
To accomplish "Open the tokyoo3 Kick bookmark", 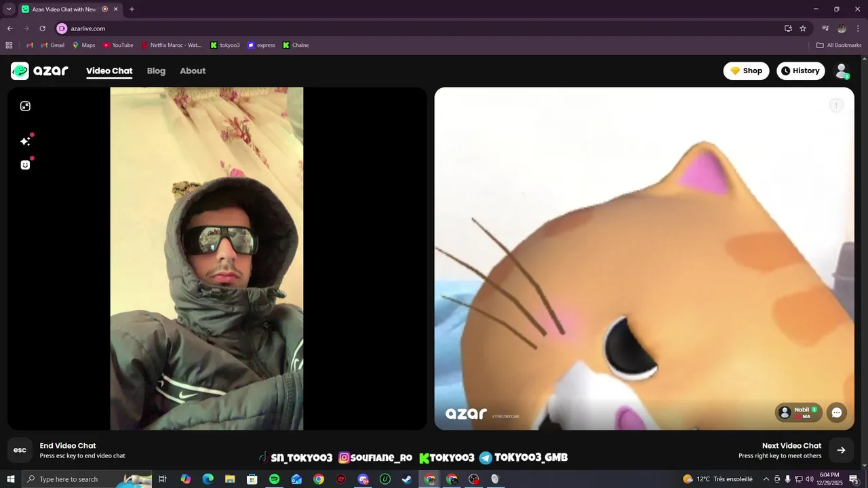I will [x=224, y=45].
